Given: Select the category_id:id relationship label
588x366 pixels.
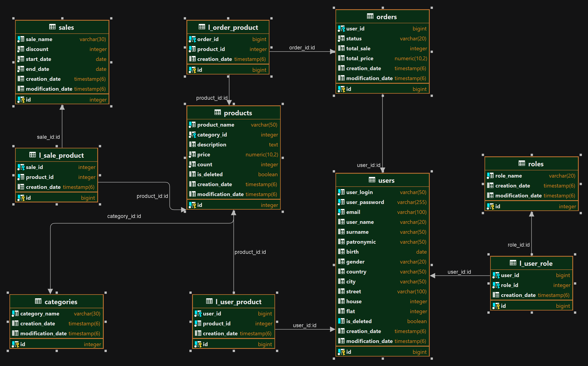Looking at the screenshot, I should (x=124, y=216).
